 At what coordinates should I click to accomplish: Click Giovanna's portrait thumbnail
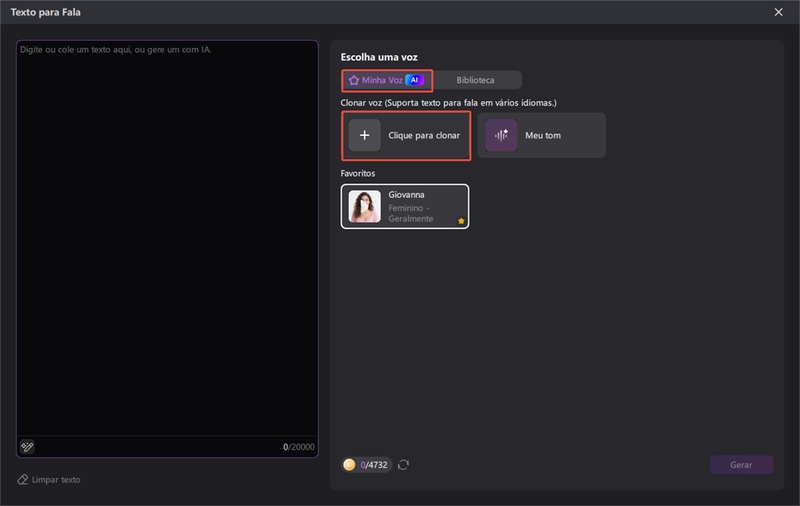364,206
